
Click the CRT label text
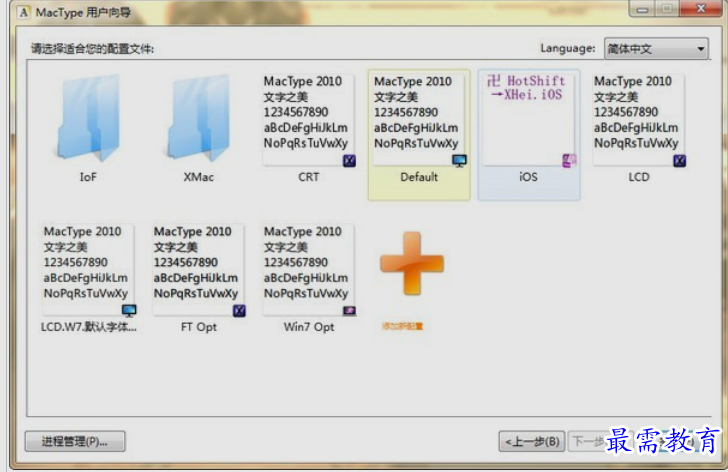(x=309, y=177)
